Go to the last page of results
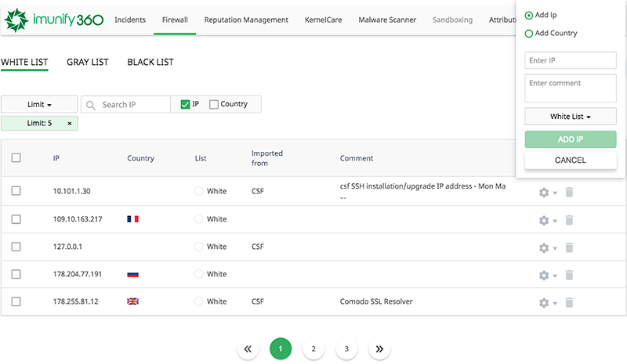Viewport: 627px width, 364px height. click(x=379, y=349)
